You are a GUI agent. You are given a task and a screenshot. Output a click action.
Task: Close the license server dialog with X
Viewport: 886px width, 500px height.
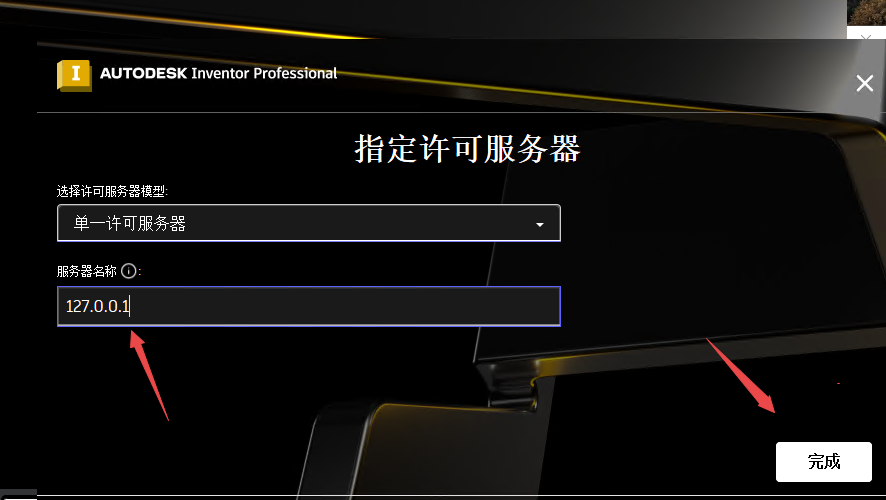[x=865, y=84]
